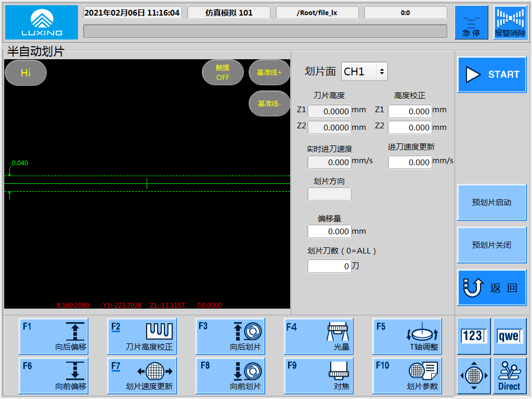Click the 刀片高度 Z2 value field
Image resolution: width=532 pixels, height=399 pixels.
pyautogui.click(x=329, y=127)
